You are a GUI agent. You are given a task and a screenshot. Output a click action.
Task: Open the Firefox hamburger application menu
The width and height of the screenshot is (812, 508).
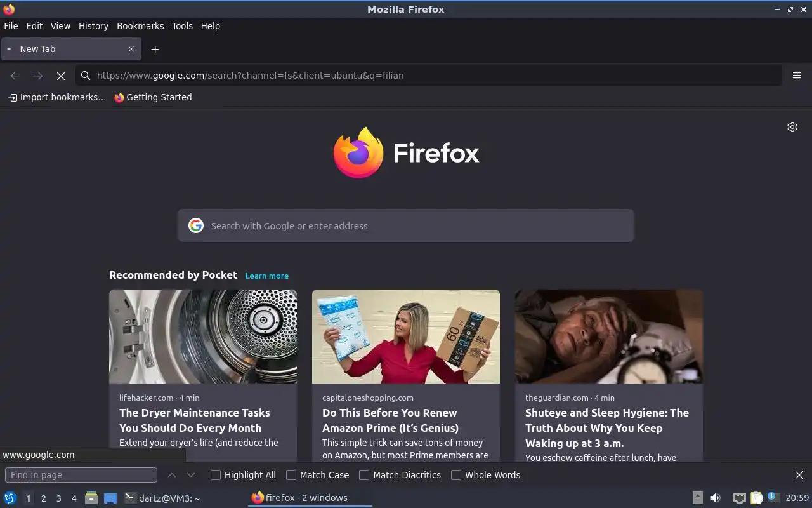[797, 76]
